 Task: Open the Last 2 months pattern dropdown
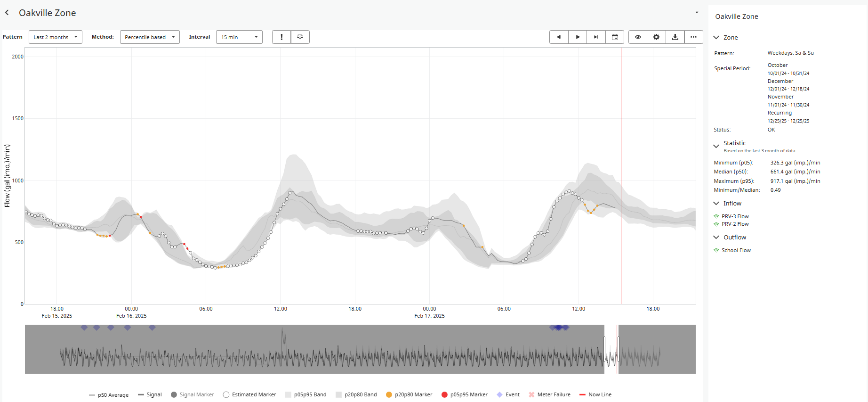click(56, 37)
